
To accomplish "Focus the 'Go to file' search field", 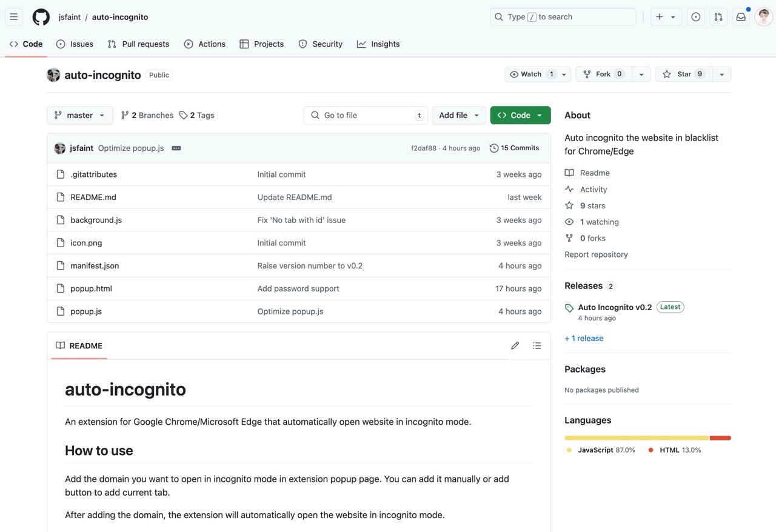I will (x=366, y=115).
